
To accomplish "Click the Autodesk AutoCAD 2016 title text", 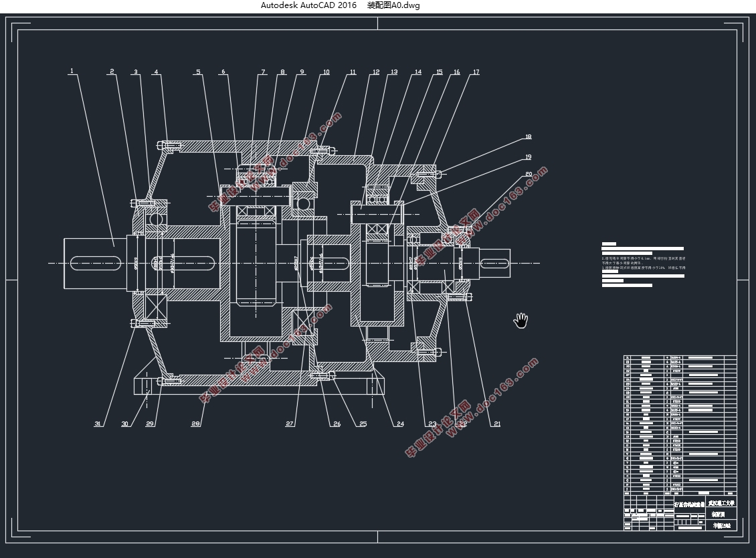I will point(308,5).
